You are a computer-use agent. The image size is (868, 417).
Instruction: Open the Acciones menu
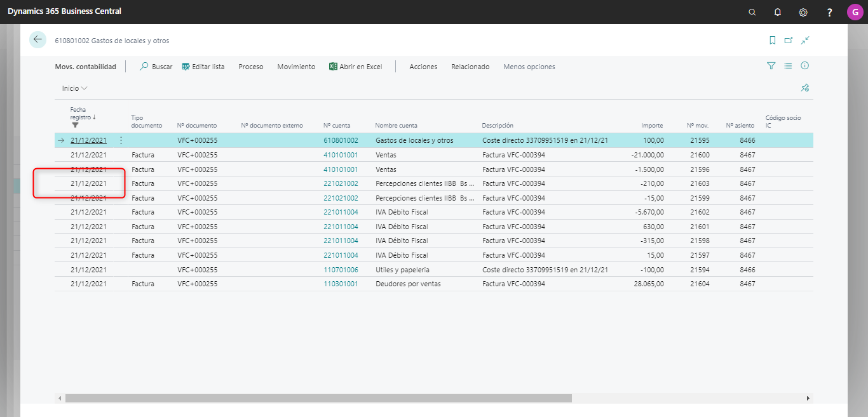[423, 67]
